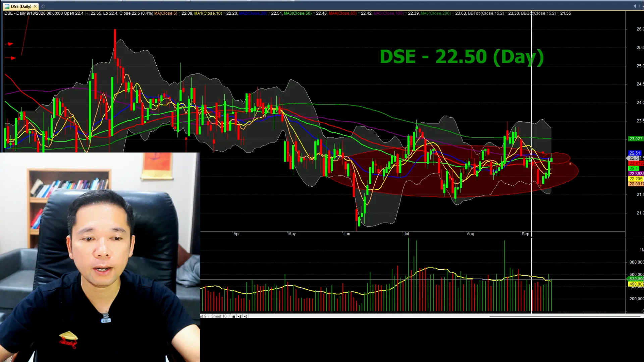
Task: Open the Sheet 10 tab
Action: coord(219,316)
